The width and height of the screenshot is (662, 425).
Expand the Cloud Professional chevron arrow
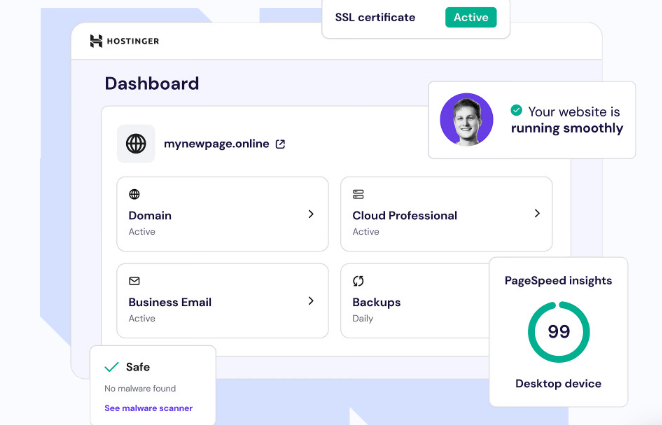[x=537, y=213]
